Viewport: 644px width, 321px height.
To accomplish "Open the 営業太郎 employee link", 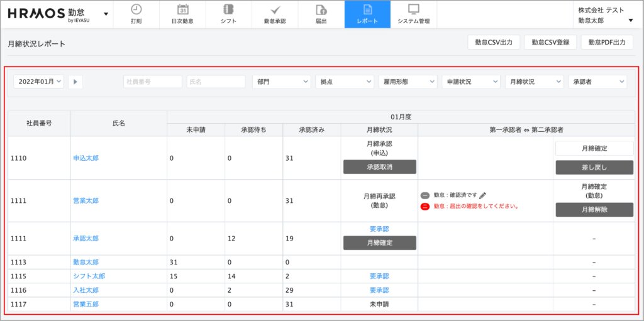I will (x=86, y=201).
